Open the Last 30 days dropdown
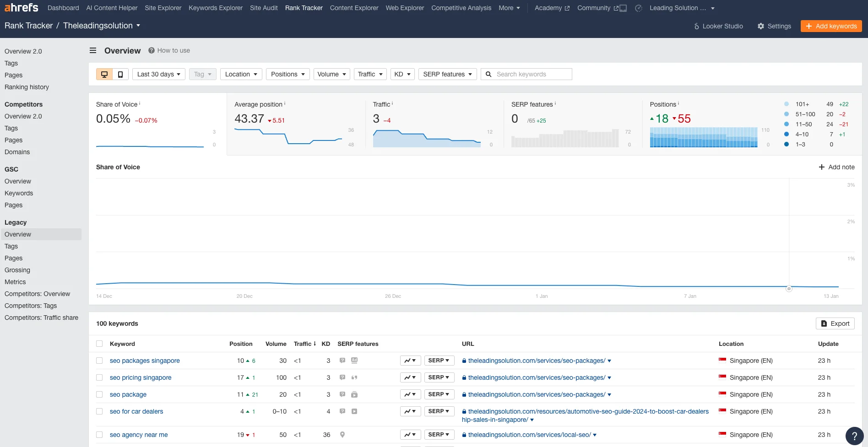This screenshot has height=447, width=868. (x=158, y=74)
